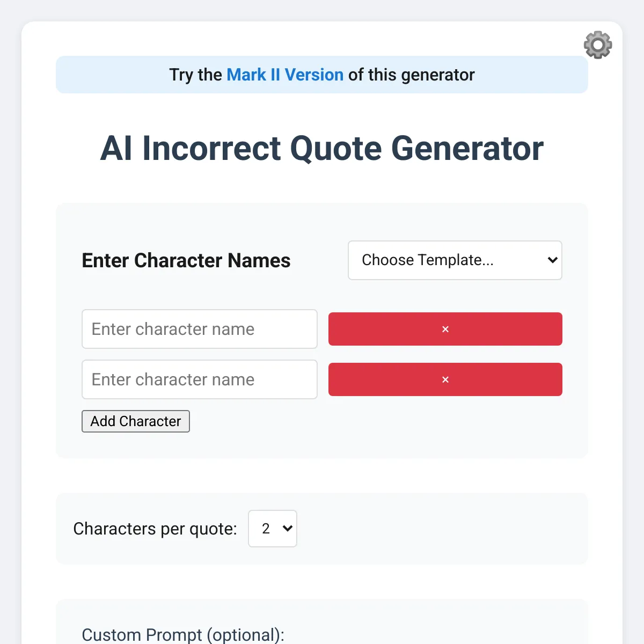Click the AI Incorrect Quote Generator heading
The width and height of the screenshot is (644, 644).
322,148
